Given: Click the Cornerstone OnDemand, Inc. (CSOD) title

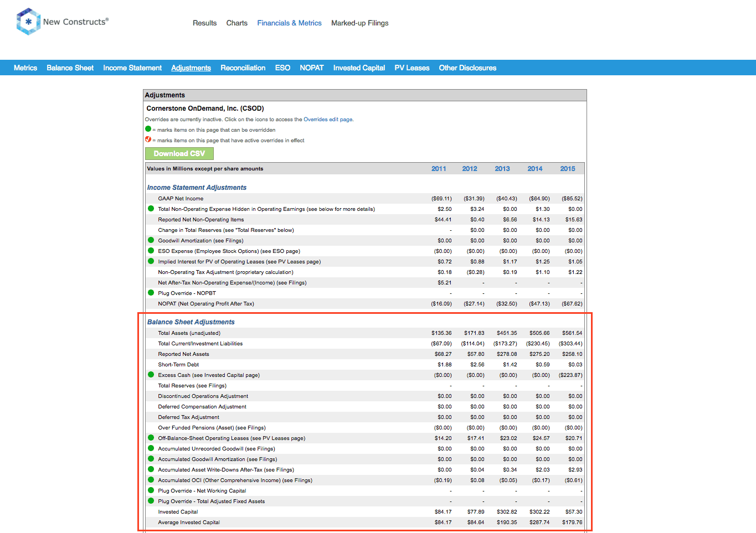Looking at the screenshot, I should point(205,108).
